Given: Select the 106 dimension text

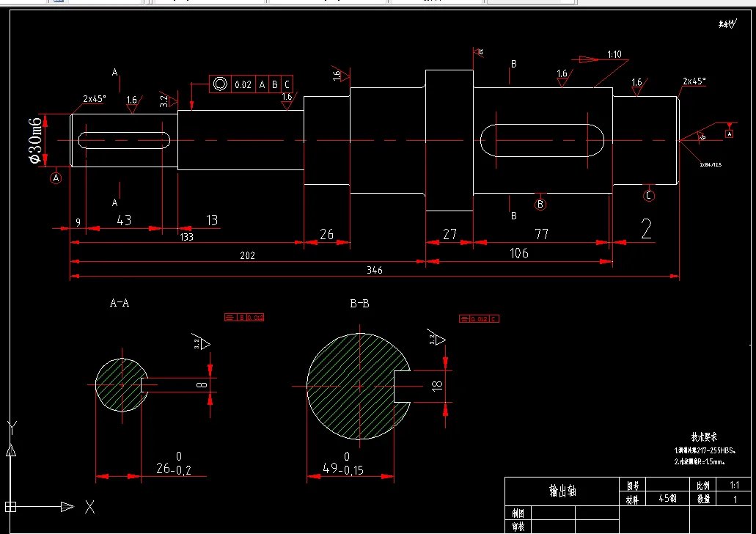Looking at the screenshot, I should coord(518,253).
